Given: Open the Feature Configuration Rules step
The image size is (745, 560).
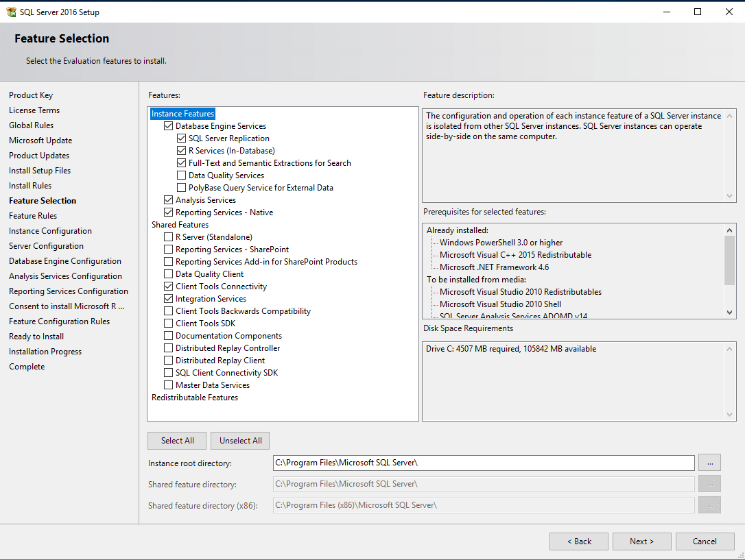Looking at the screenshot, I should 60,321.
